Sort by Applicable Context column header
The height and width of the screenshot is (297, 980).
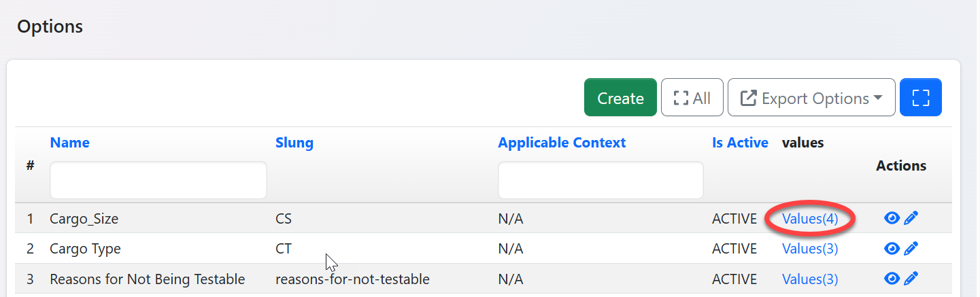click(x=562, y=143)
